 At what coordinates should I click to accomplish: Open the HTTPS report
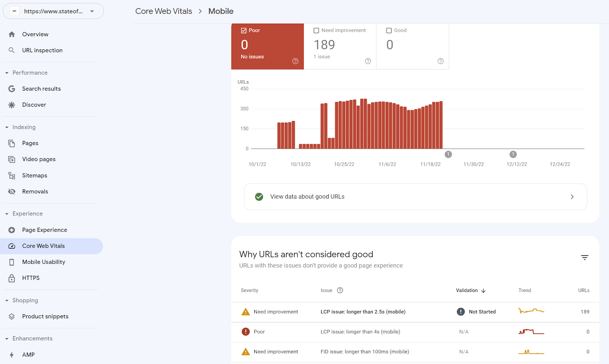30,278
